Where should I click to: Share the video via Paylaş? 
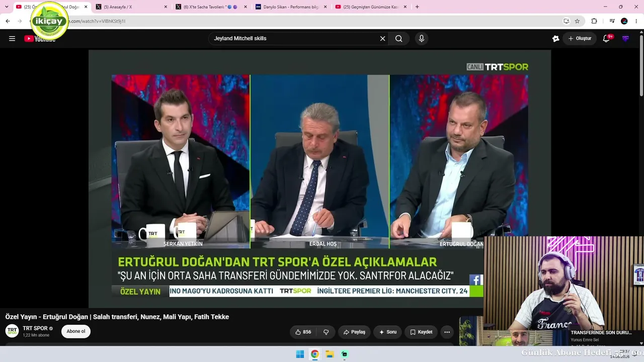pyautogui.click(x=354, y=332)
